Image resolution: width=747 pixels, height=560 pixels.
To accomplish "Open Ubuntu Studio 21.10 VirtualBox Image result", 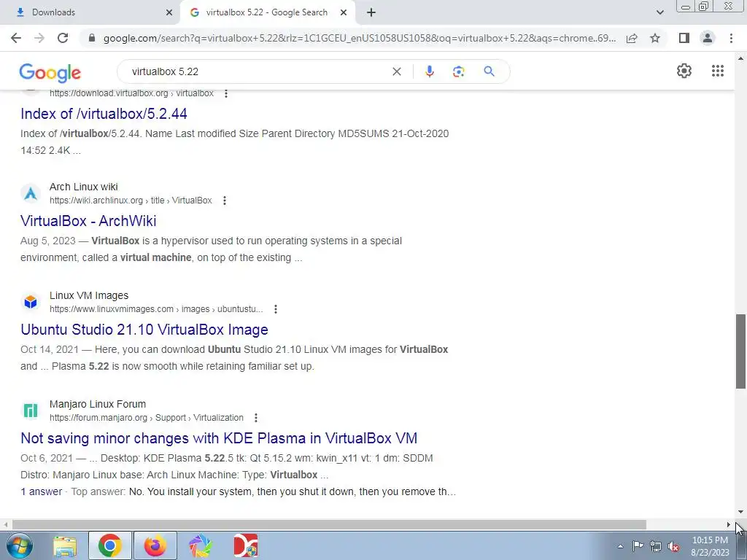I will (x=144, y=330).
